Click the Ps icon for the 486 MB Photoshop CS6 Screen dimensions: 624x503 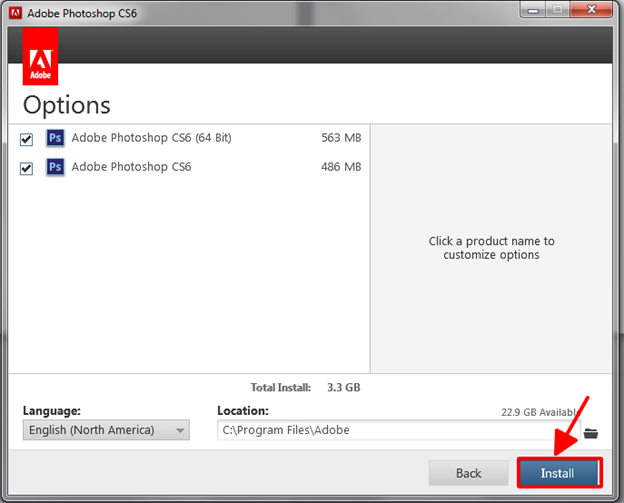[56, 167]
